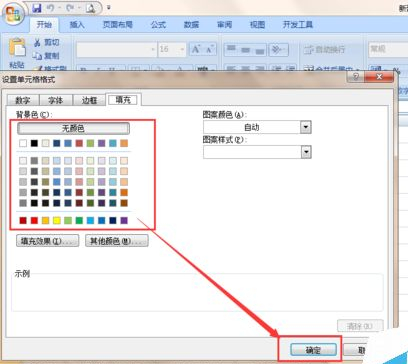This screenshot has height=364, width=408.
Task: Pick the bright yellow standard color swatch
Action: (57, 220)
